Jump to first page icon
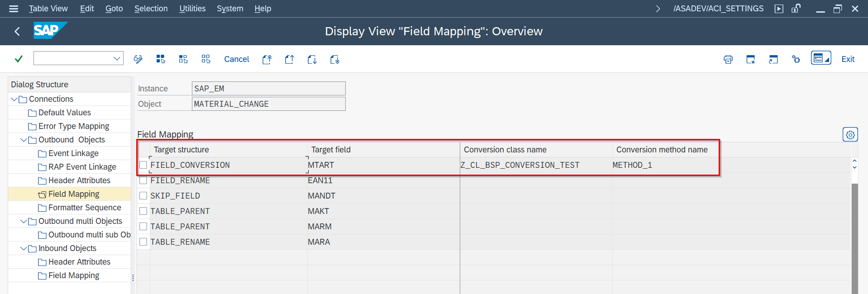 pos(267,59)
